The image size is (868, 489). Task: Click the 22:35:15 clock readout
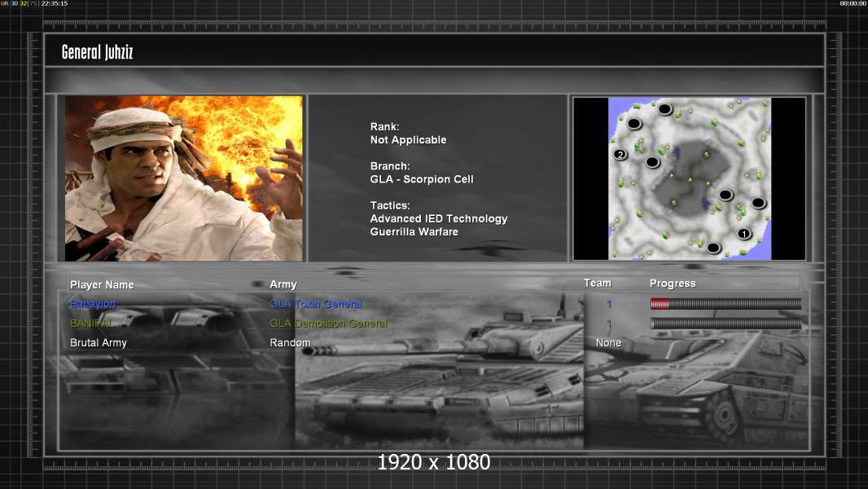[55, 3]
